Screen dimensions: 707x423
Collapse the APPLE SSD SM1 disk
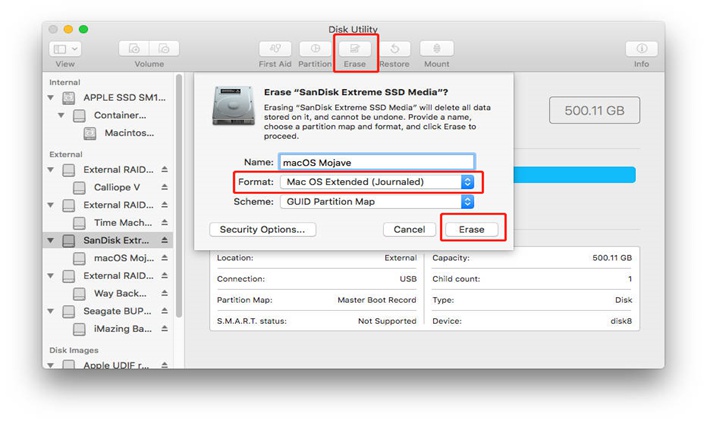coord(51,98)
